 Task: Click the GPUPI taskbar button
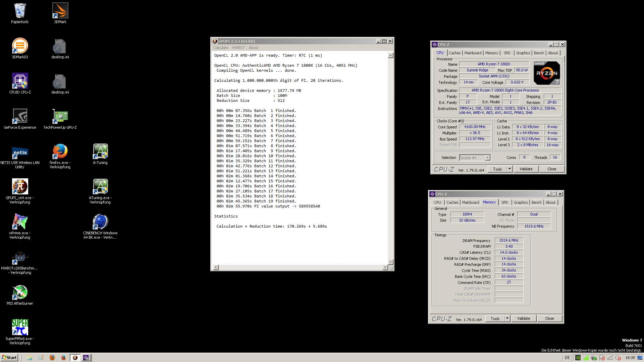(75, 358)
